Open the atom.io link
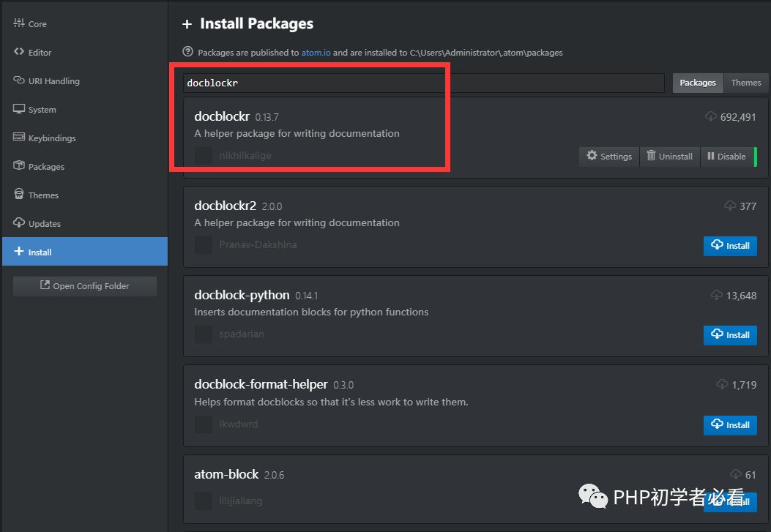Screen dimensions: 771x532 (x=316, y=53)
